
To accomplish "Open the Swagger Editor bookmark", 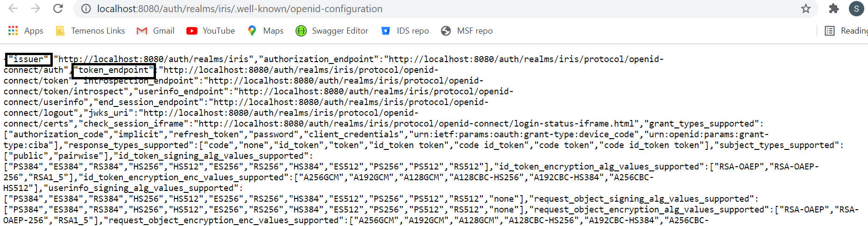I will [332, 31].
